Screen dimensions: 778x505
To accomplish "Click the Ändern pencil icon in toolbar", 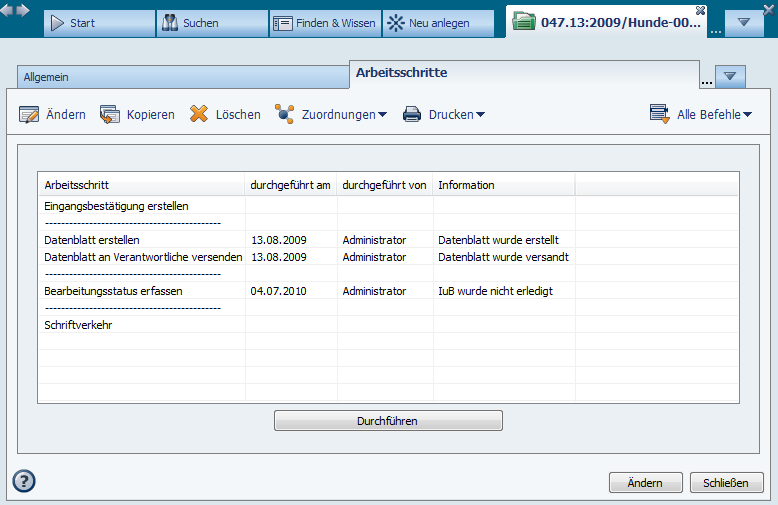I will (29, 115).
